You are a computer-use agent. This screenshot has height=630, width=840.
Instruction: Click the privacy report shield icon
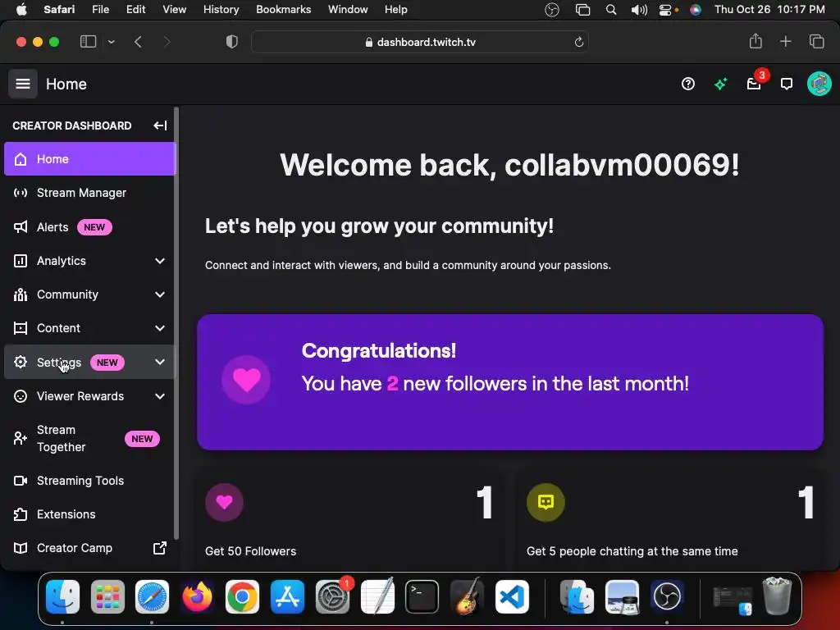click(x=232, y=42)
